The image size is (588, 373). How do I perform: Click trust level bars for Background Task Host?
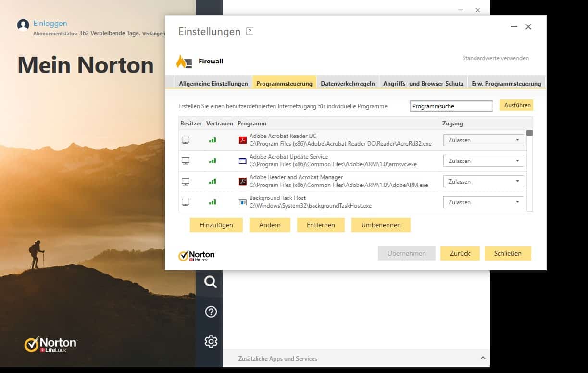pos(213,202)
